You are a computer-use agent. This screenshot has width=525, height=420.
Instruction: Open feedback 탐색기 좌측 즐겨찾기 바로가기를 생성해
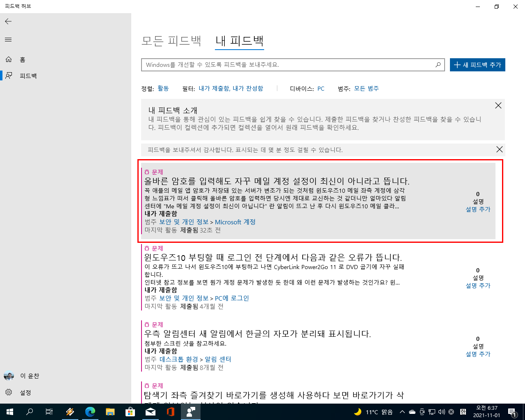274,395
